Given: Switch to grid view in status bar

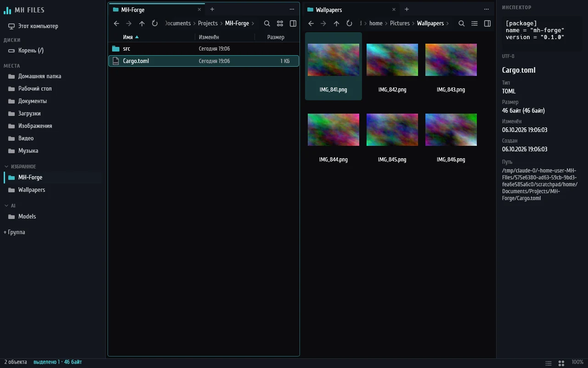Looking at the screenshot, I should [561, 363].
